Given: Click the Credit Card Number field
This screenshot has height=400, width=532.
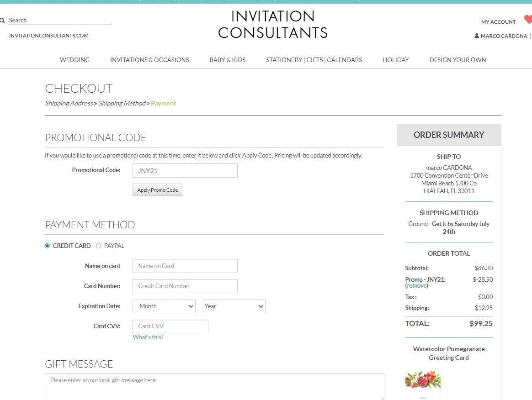Looking at the screenshot, I should [x=185, y=286].
